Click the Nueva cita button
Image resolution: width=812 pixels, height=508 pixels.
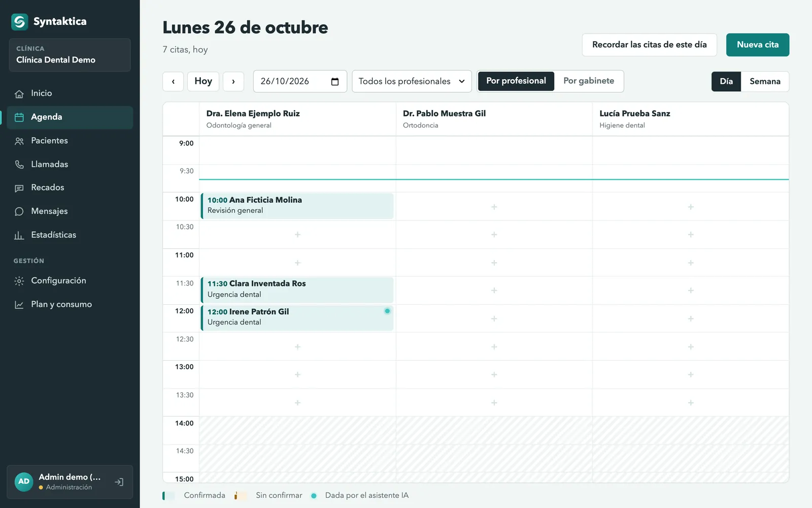pyautogui.click(x=758, y=45)
